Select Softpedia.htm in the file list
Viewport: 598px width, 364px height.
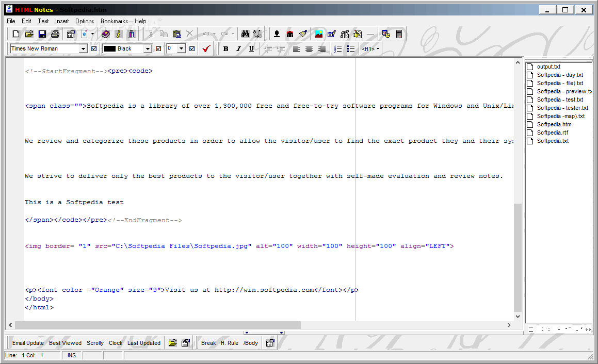(x=554, y=125)
